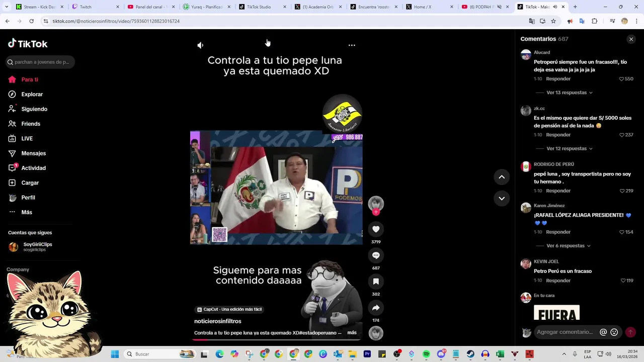This screenshot has height=362, width=644.
Task: Reply to Alucard's comment
Action: [558, 79]
